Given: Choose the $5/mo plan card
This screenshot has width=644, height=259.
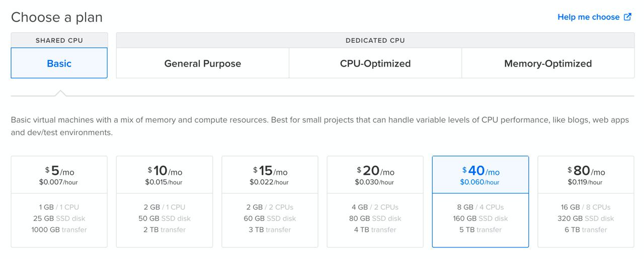Looking at the screenshot, I should 59,202.
